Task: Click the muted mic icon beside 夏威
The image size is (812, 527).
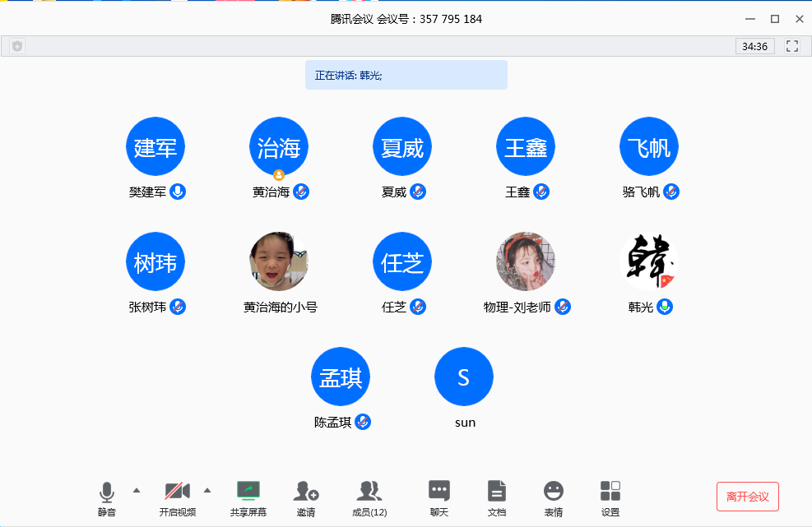Action: point(418,192)
